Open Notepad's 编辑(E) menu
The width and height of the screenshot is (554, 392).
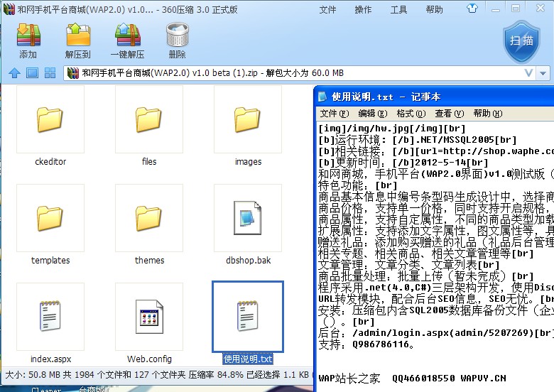373,114
